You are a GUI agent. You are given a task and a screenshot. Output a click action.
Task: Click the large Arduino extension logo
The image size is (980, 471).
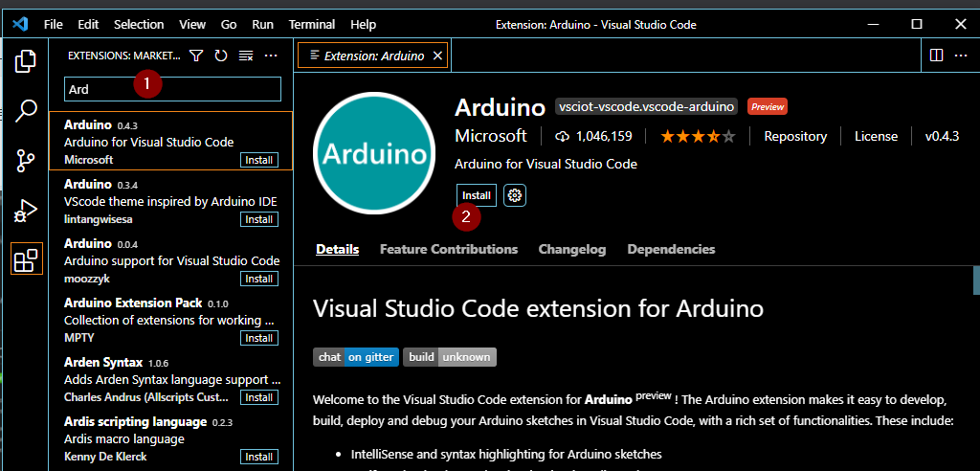[374, 152]
